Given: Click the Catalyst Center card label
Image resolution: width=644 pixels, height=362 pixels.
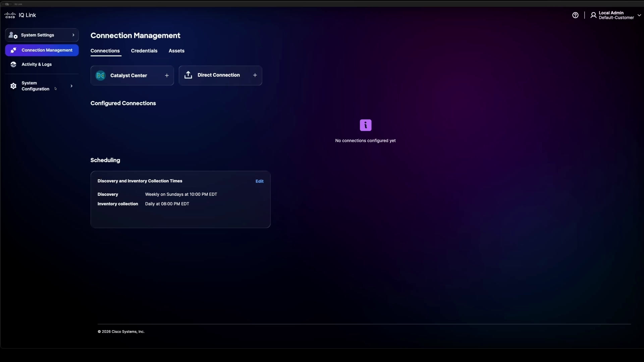Looking at the screenshot, I should 128,75.
